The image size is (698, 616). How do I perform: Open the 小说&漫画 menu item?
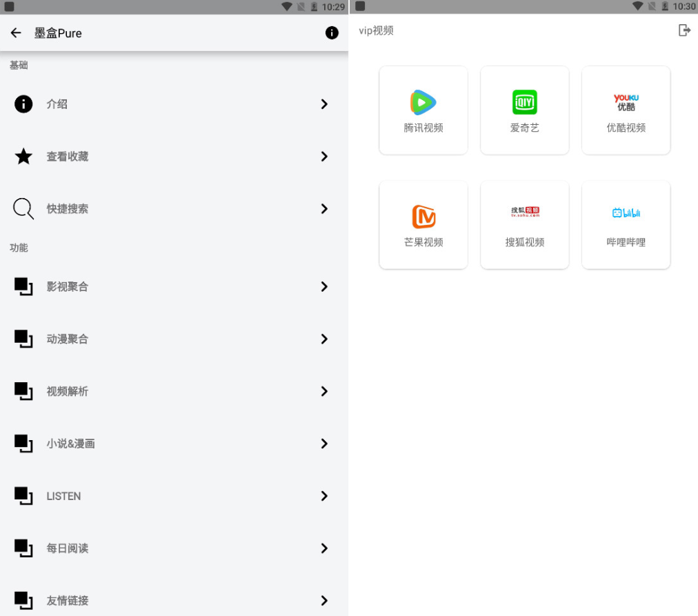coord(70,444)
